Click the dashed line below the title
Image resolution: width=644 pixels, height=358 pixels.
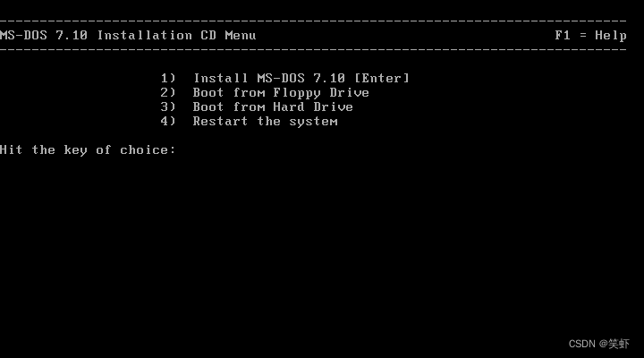pyautogui.click(x=313, y=50)
